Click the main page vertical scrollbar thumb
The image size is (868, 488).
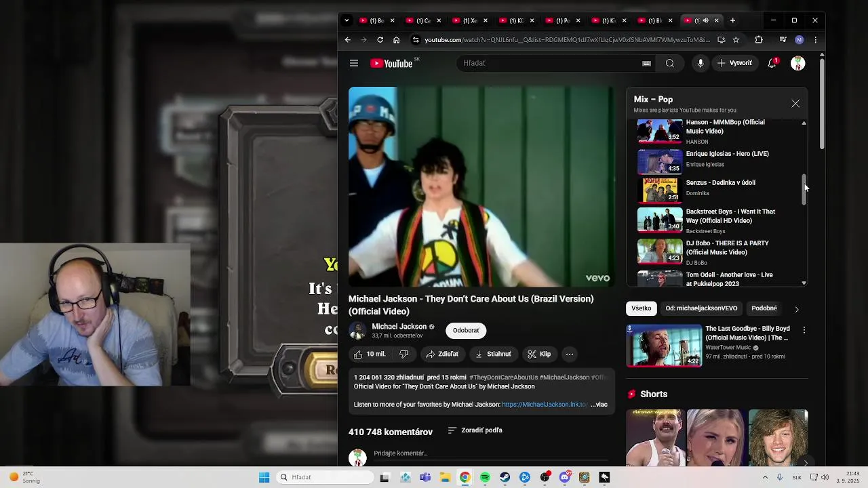[821, 105]
